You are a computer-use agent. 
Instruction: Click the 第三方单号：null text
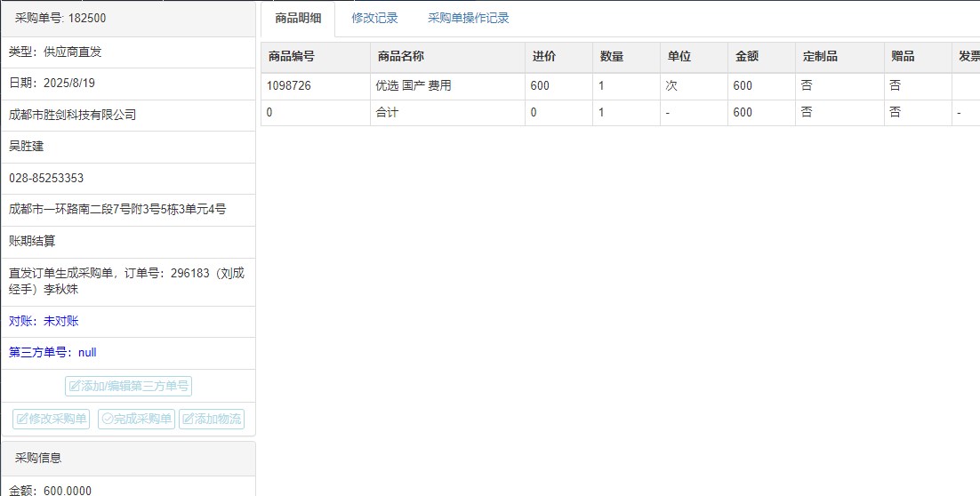tap(52, 352)
